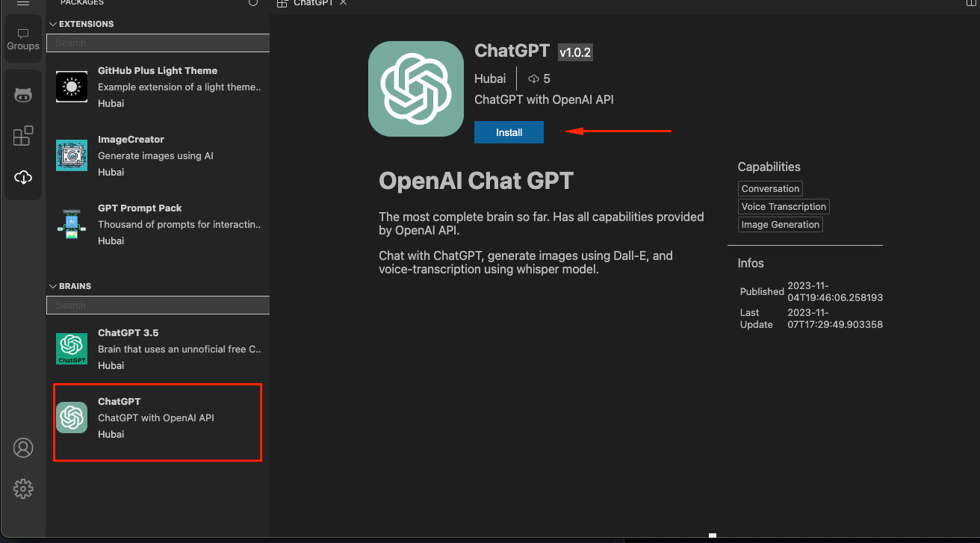Image resolution: width=980 pixels, height=543 pixels.
Task: Click the PACKAGES panel header
Action: point(82,3)
